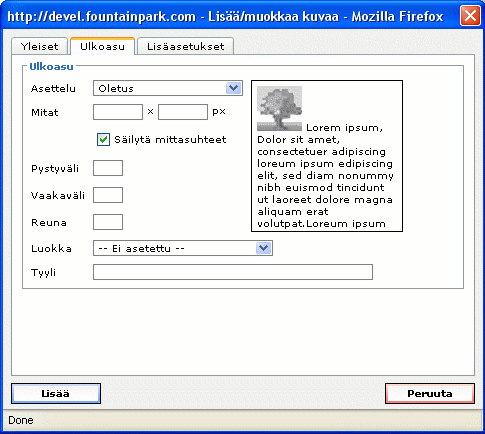
Task: Click the Mitat width input field
Action: (x=118, y=112)
